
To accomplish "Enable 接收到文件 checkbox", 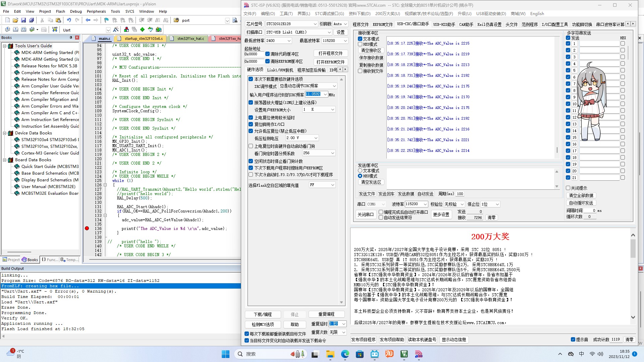I will coord(360,71).
